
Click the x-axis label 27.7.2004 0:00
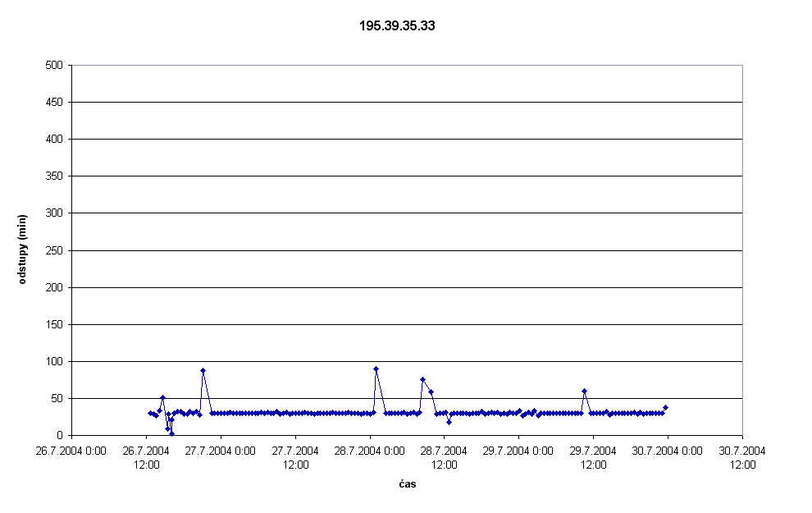click(220, 451)
